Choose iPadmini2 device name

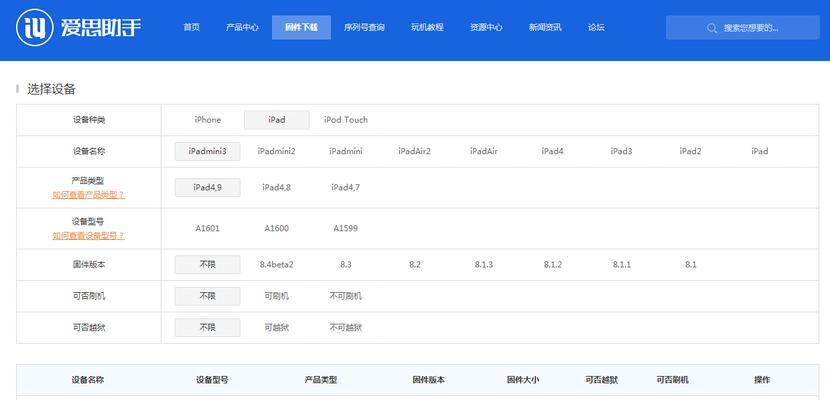[x=276, y=151]
